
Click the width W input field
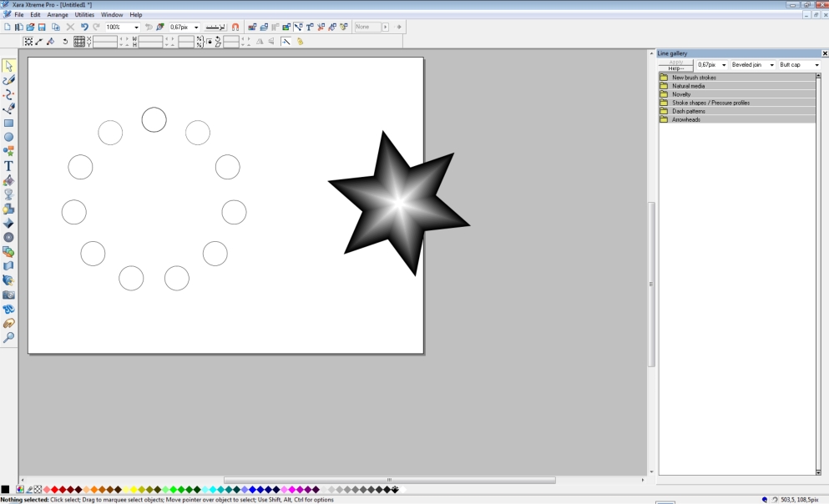[150, 39]
